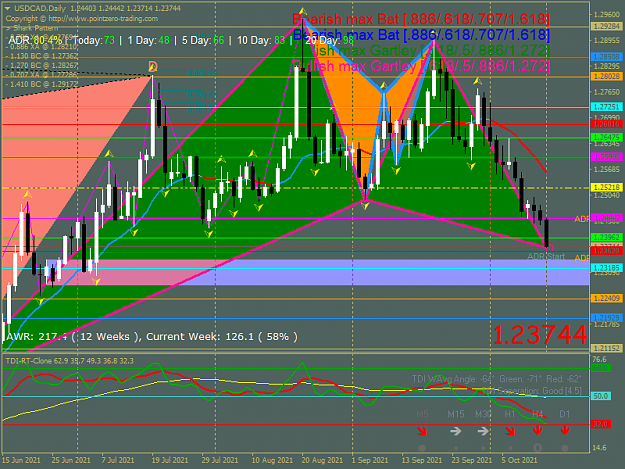
Task: Click the cyan 1.27251 price tag
Action: pos(606,107)
